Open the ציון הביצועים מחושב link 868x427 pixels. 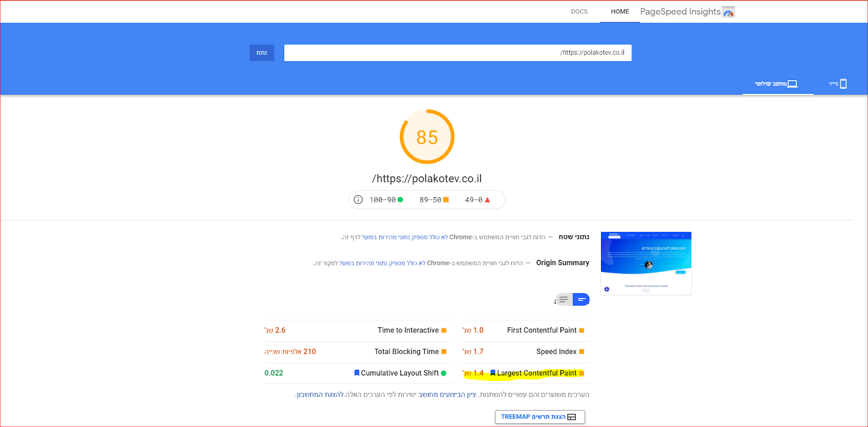click(x=447, y=394)
